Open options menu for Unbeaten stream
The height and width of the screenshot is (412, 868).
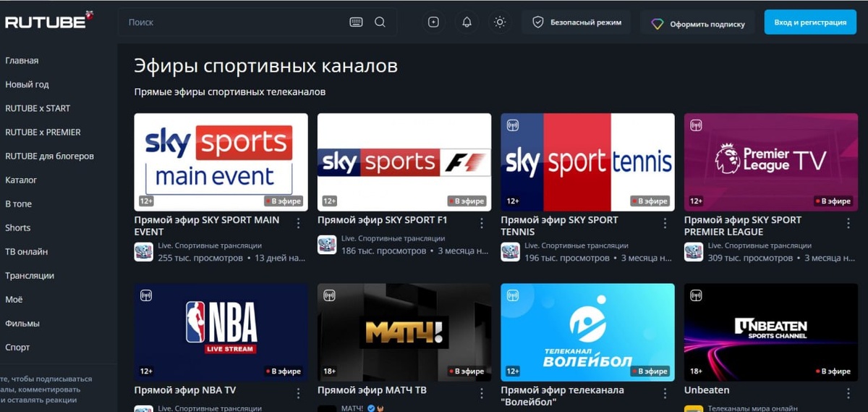click(x=848, y=393)
